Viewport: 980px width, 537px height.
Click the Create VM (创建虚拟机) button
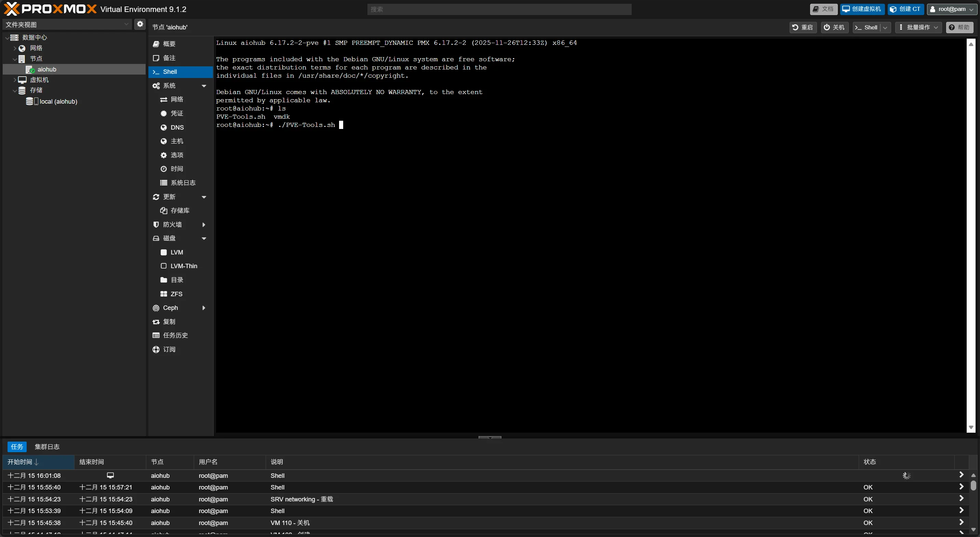(x=862, y=9)
